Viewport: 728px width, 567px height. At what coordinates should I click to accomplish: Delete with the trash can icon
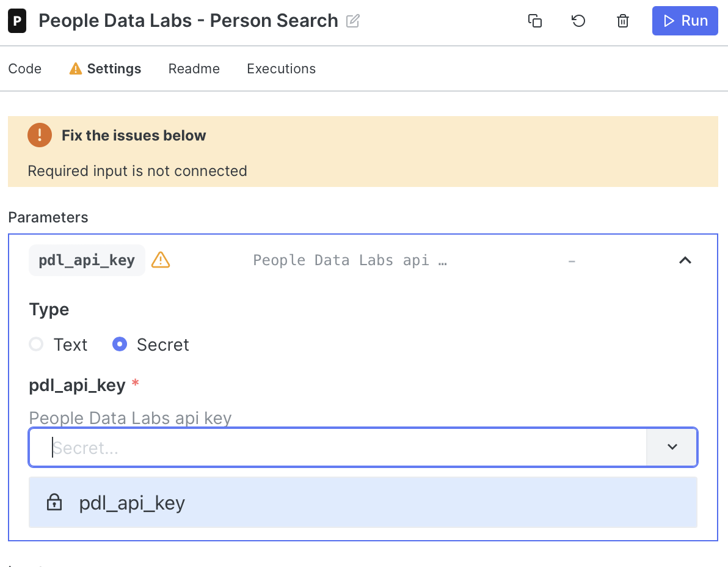pos(623,21)
